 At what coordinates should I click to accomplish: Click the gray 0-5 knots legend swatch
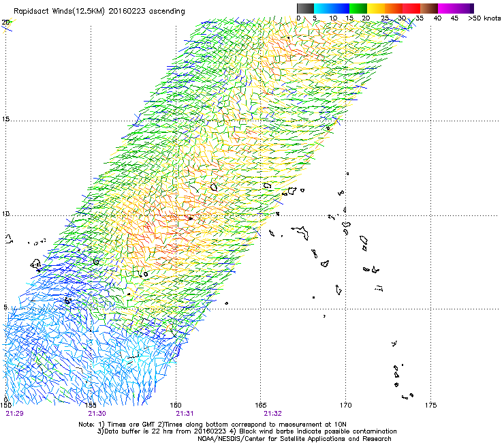[x=305, y=8]
